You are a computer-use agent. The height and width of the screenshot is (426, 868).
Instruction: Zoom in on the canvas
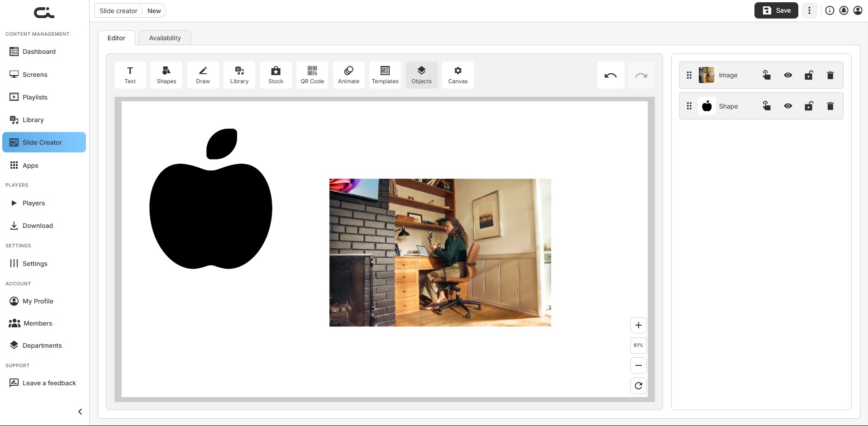[x=639, y=325]
